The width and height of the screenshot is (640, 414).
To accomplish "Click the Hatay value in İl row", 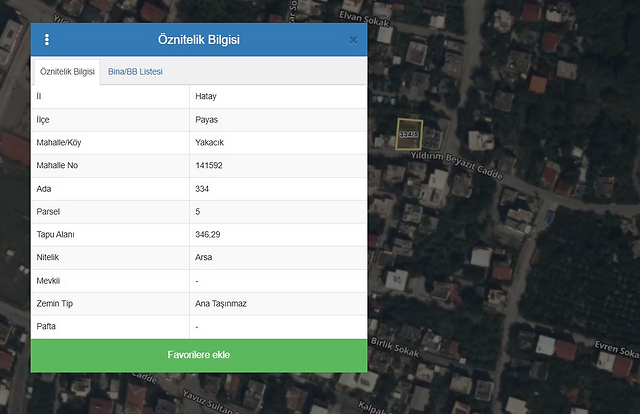I will click(206, 97).
